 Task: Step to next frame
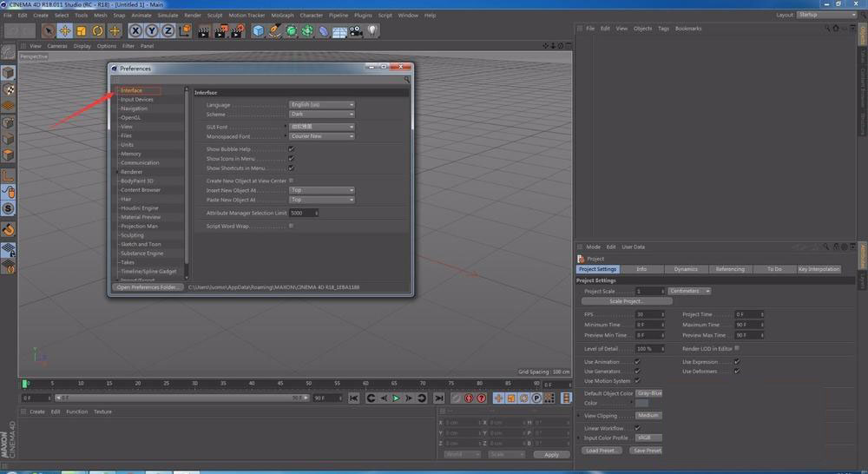click(x=409, y=398)
